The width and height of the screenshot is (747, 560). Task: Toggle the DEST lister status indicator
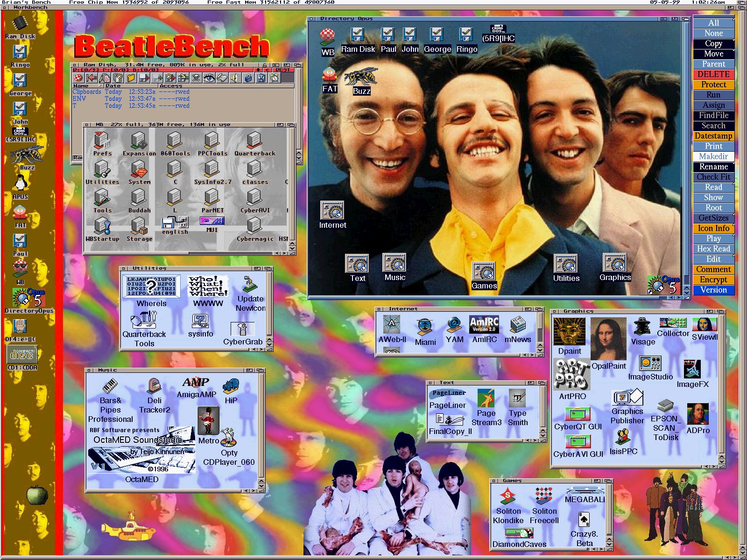tap(282, 70)
